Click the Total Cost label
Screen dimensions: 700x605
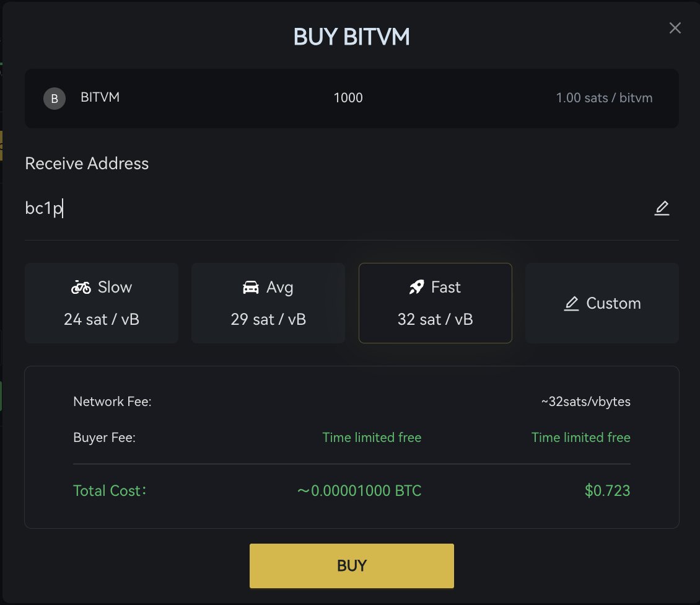110,490
